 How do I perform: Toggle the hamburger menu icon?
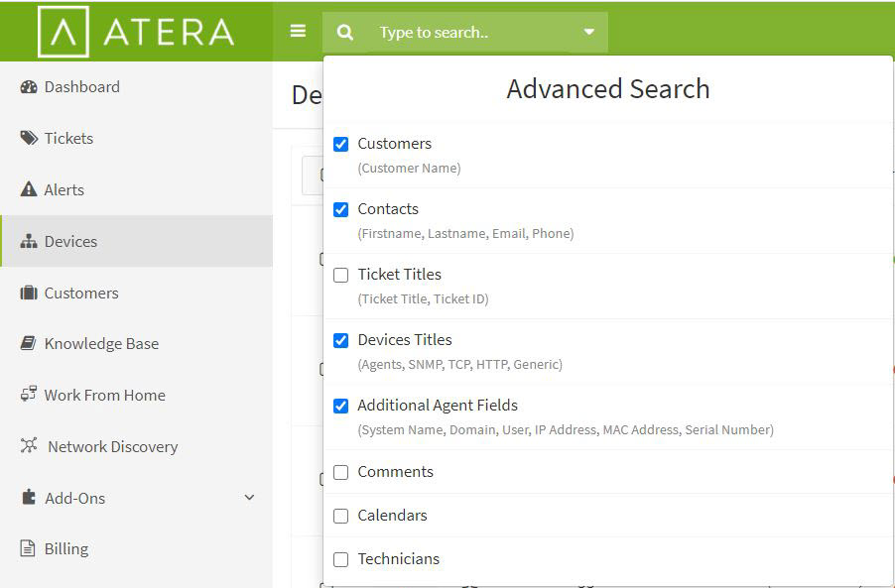click(x=298, y=31)
